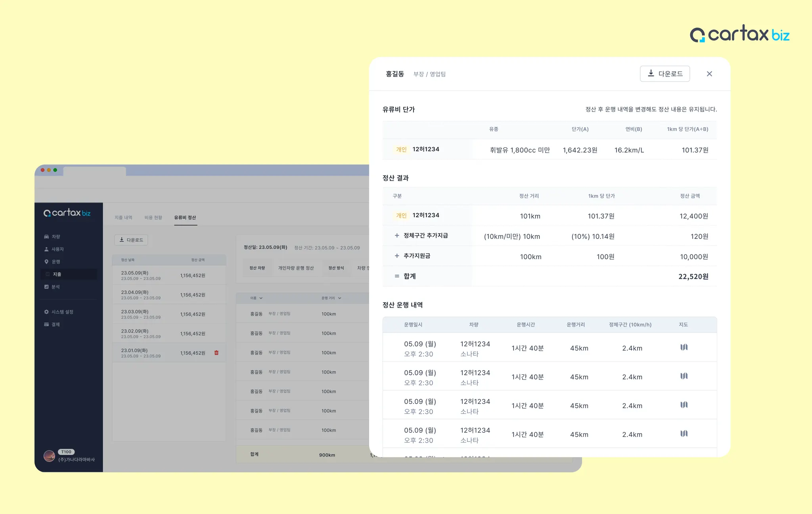Image resolution: width=812 pixels, height=514 pixels.
Task: Open 시스템 설정 system settings
Action: coord(62,312)
